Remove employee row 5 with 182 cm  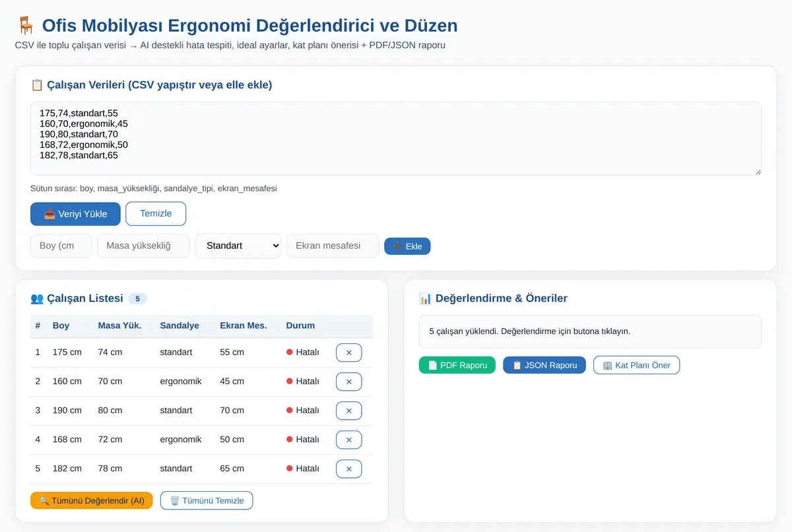348,469
